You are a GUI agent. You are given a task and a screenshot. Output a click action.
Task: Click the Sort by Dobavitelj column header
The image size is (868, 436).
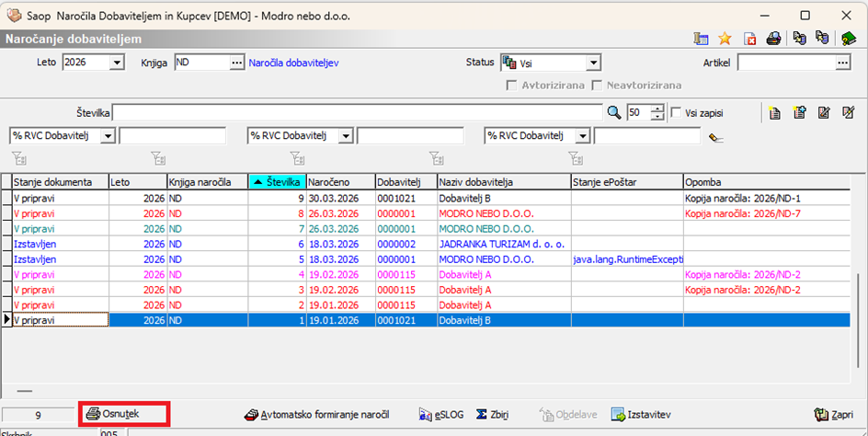406,182
